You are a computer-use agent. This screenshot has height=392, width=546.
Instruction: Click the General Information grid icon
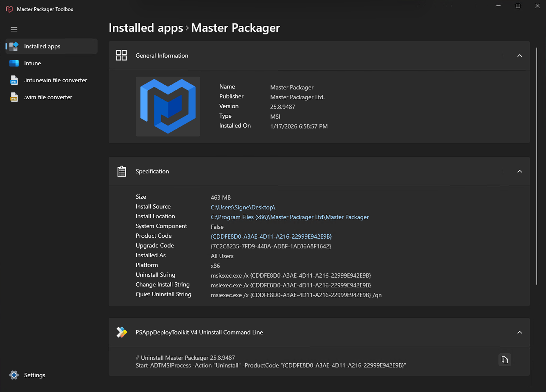pyautogui.click(x=121, y=56)
